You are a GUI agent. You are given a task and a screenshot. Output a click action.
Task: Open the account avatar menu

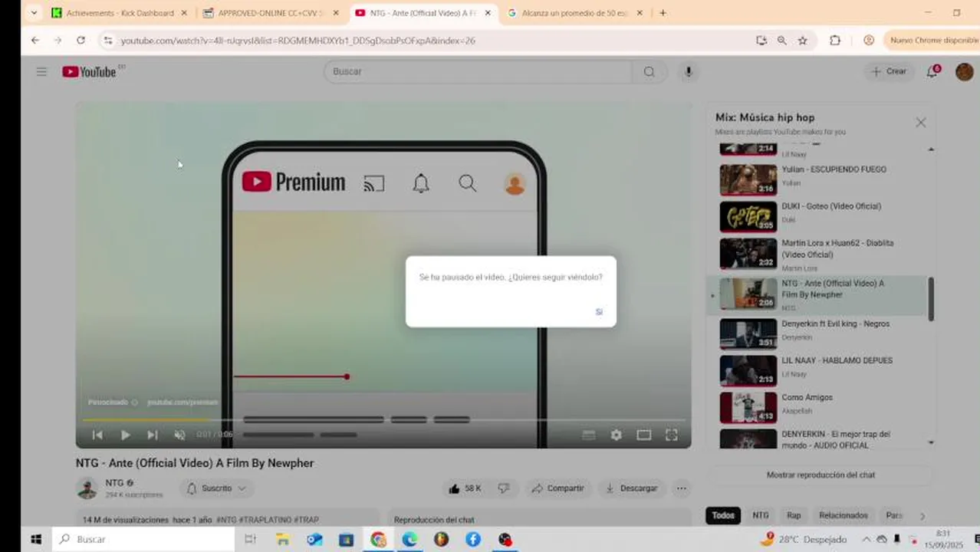pyautogui.click(x=964, y=71)
